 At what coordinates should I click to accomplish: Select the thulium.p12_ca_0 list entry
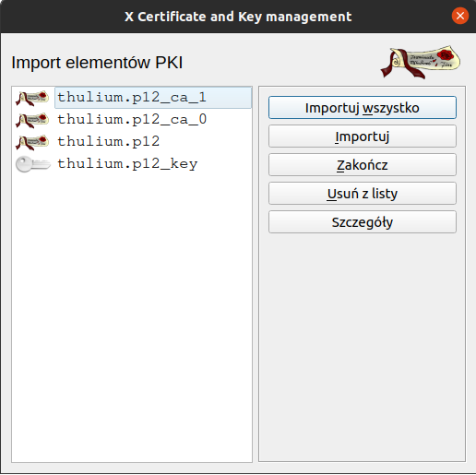(132, 120)
